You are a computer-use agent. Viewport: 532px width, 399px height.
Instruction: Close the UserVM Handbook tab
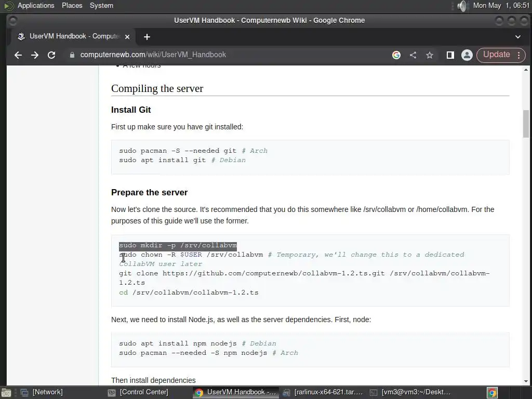[x=127, y=37]
